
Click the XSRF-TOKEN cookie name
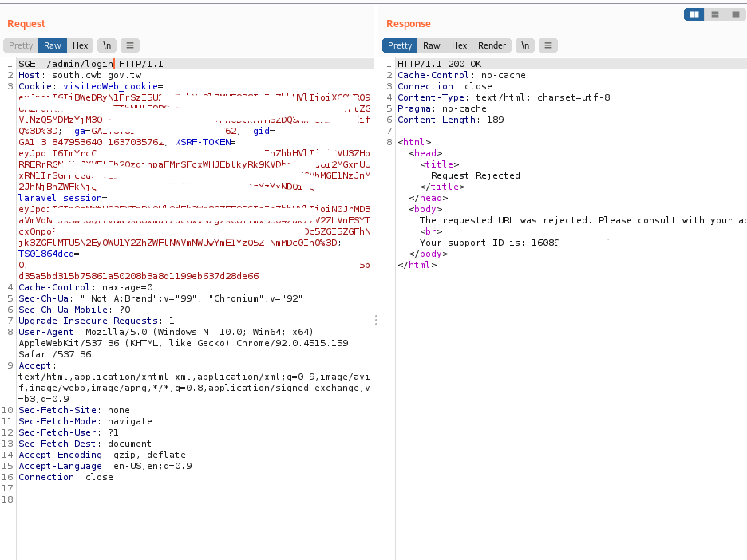tap(203, 142)
